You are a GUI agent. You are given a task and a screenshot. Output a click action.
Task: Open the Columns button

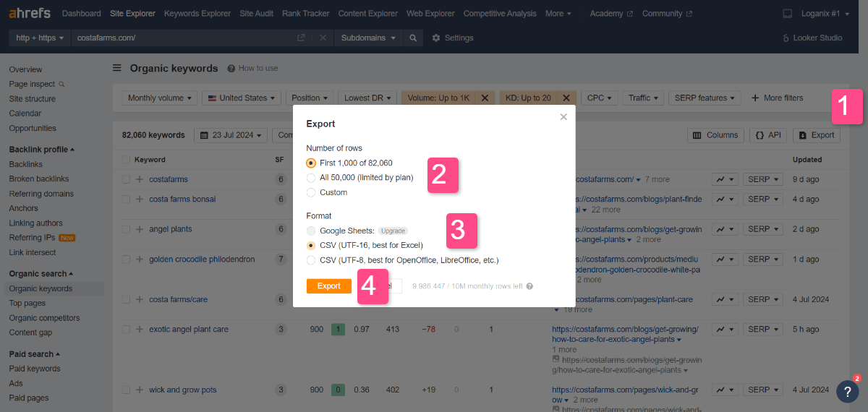pos(715,135)
